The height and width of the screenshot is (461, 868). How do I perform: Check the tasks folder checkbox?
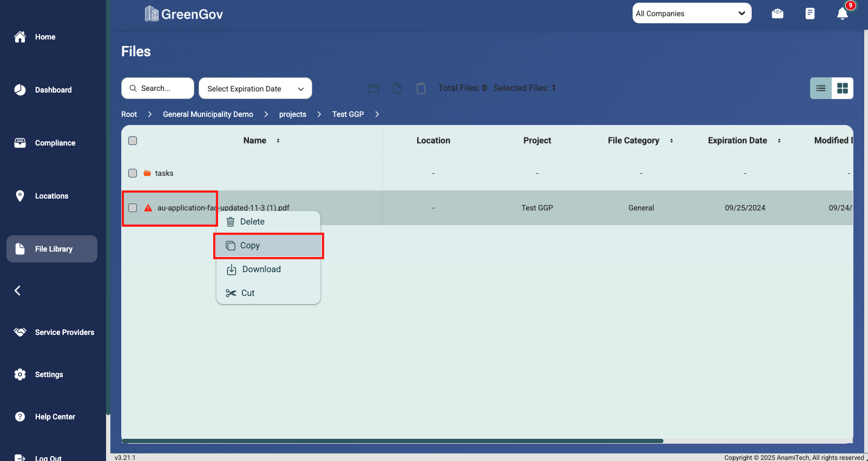coord(133,173)
